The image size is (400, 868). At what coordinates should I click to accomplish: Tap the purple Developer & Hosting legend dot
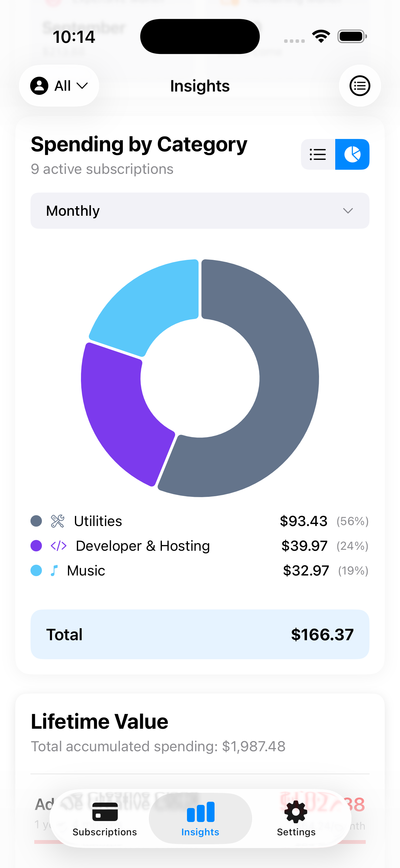tap(36, 546)
